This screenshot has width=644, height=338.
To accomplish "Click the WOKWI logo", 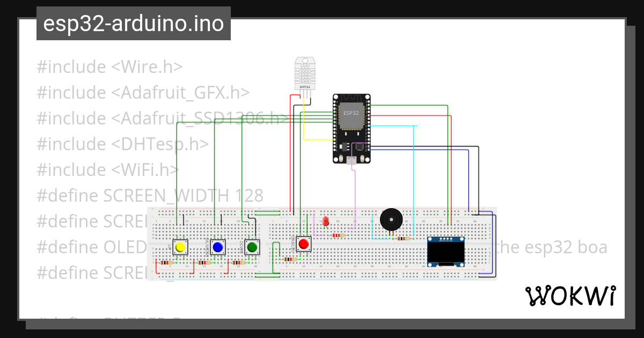I will (572, 296).
